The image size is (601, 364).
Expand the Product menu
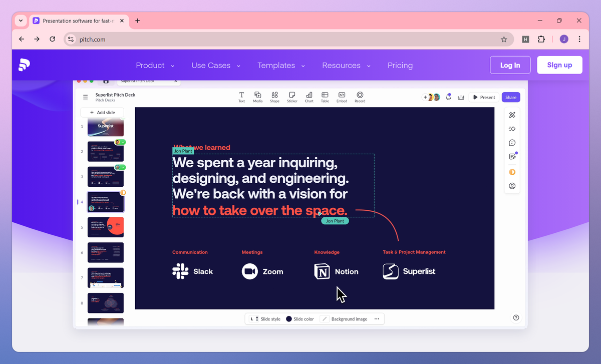click(x=155, y=65)
